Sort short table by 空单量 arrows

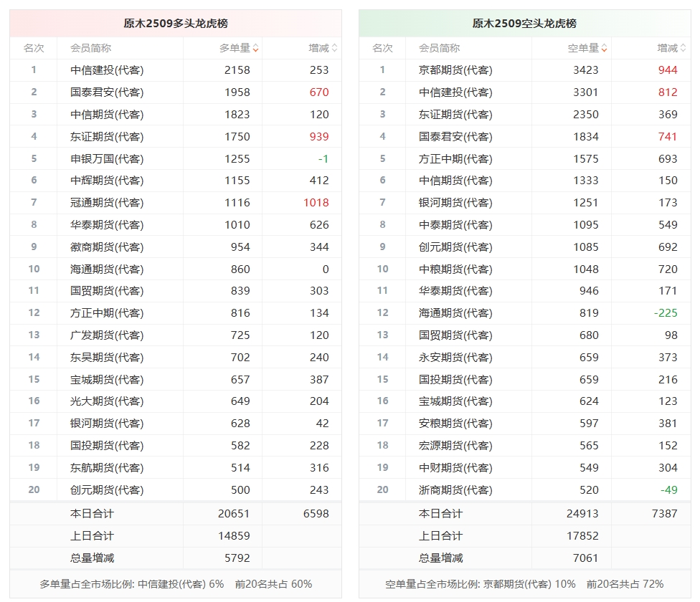(604, 48)
